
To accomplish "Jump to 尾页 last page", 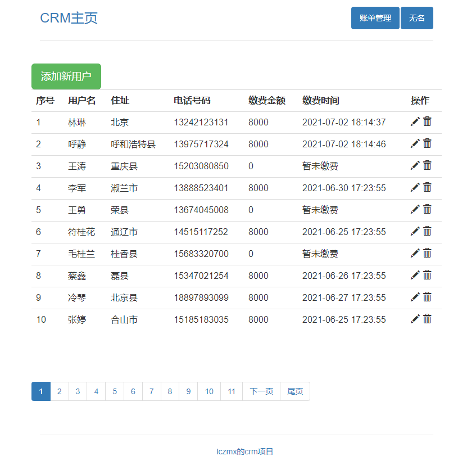I will tap(295, 391).
